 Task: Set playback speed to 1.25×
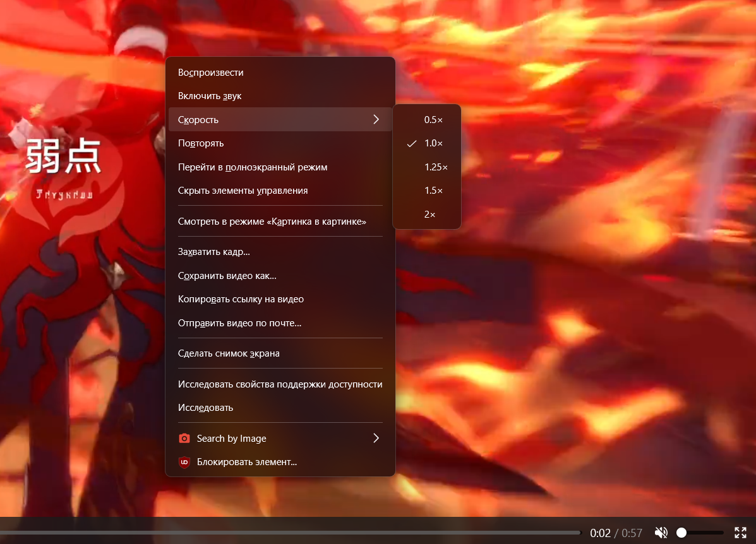427,167
